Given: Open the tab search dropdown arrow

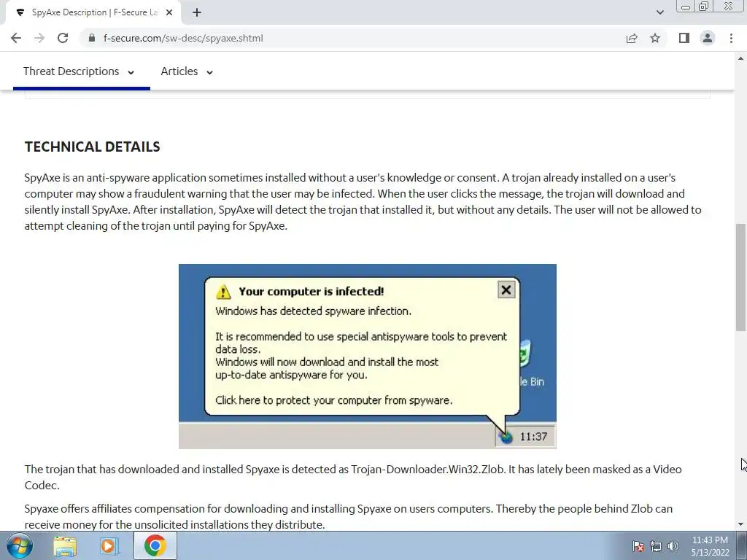Looking at the screenshot, I should 659,12.
